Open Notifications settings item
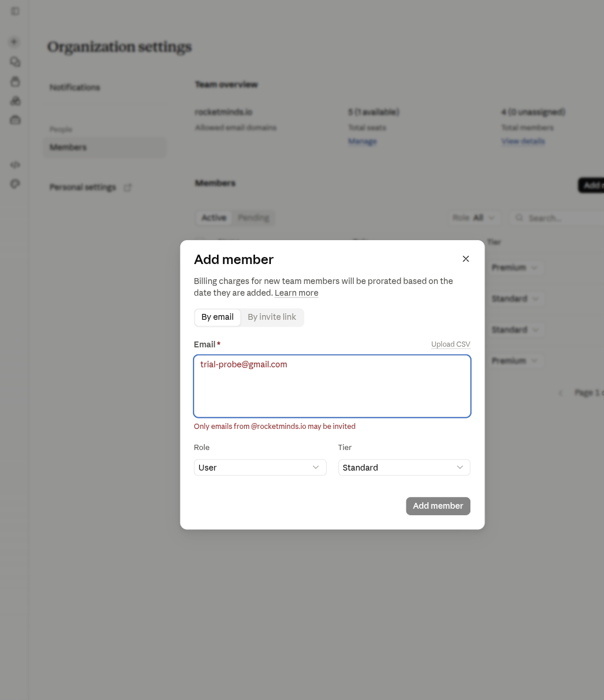This screenshot has width=604, height=700. [x=74, y=87]
